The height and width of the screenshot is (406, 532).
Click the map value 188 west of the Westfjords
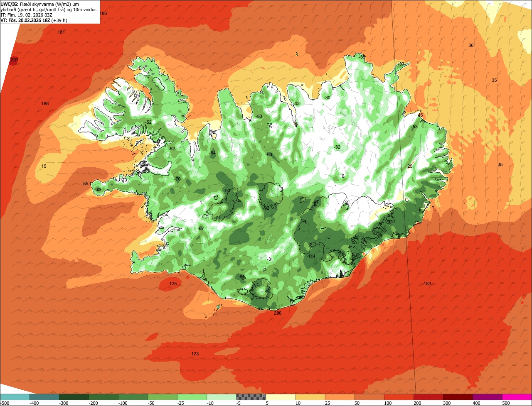45,103
